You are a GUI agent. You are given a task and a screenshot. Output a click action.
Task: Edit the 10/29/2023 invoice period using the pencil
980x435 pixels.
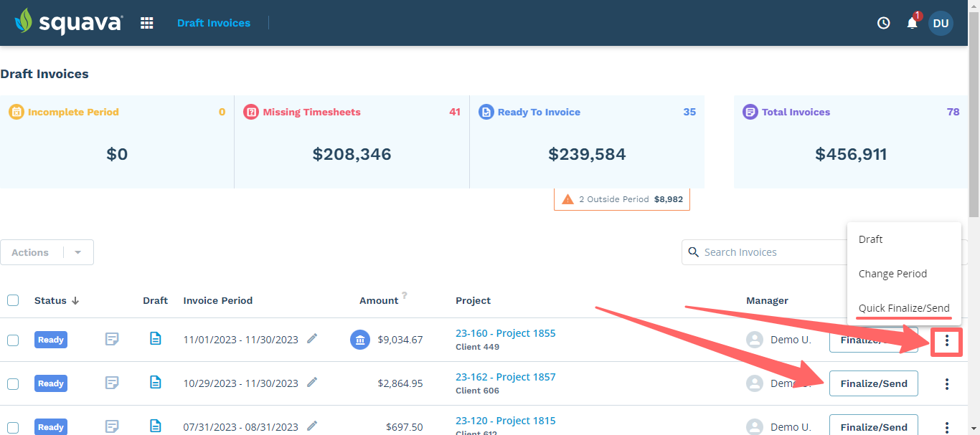tap(311, 382)
